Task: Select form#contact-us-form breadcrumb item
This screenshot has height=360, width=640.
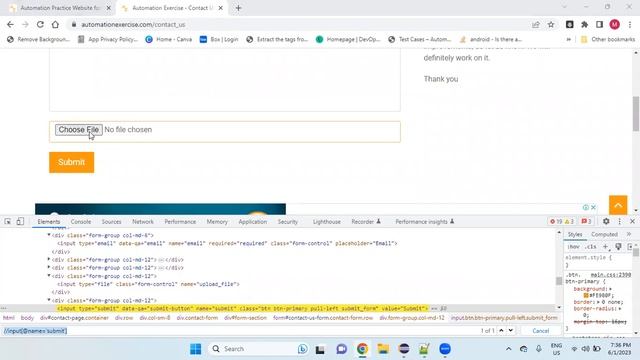Action: point(323,318)
